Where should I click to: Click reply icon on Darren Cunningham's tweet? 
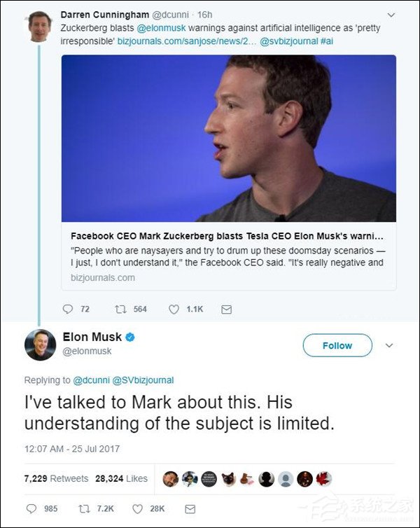[68, 309]
